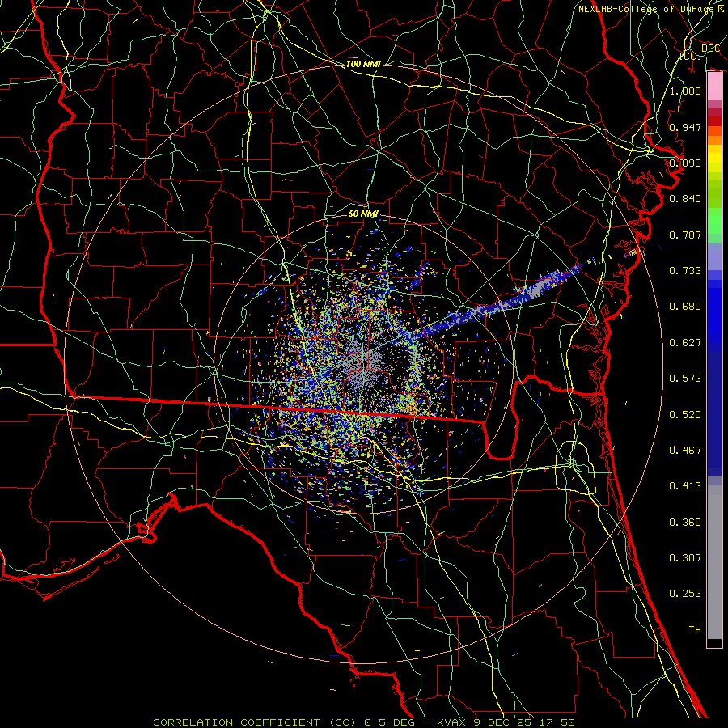Click the DEC label above color scale
728x728 pixels.
tap(710, 49)
